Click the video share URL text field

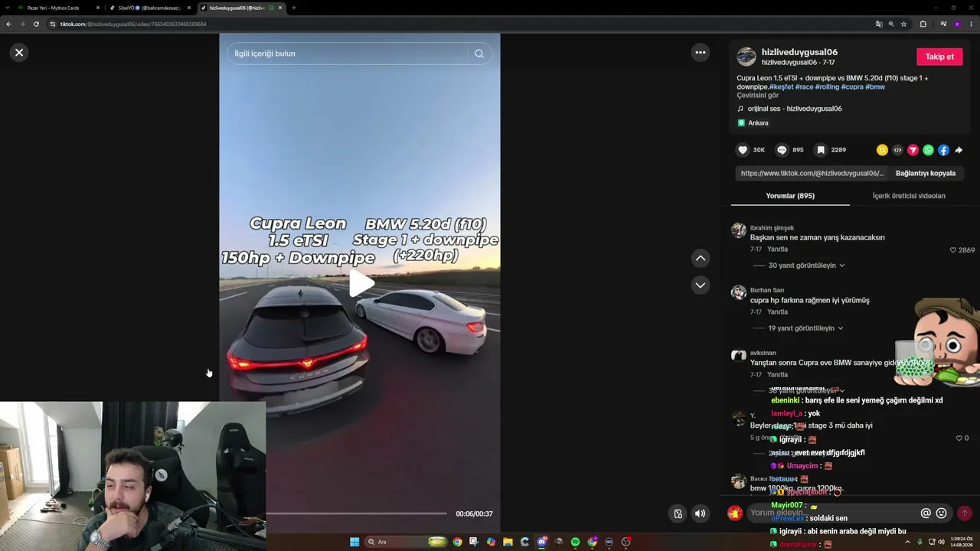[x=812, y=174]
